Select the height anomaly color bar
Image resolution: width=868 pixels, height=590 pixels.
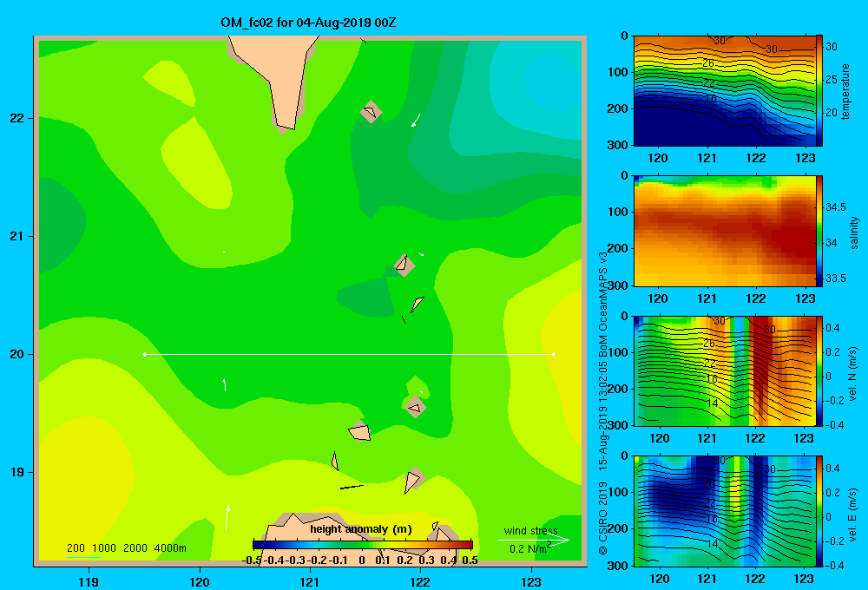coord(363,545)
